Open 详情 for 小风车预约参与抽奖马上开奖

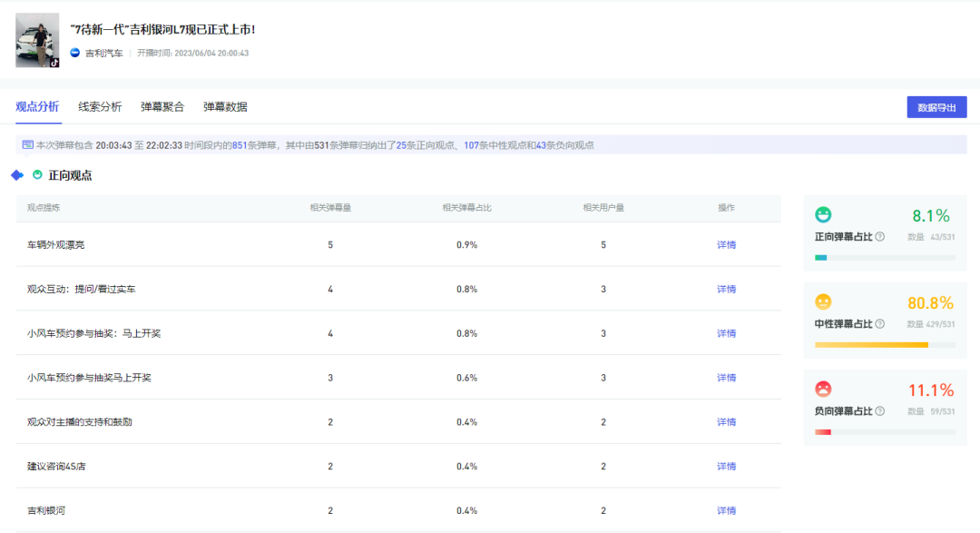click(x=726, y=378)
